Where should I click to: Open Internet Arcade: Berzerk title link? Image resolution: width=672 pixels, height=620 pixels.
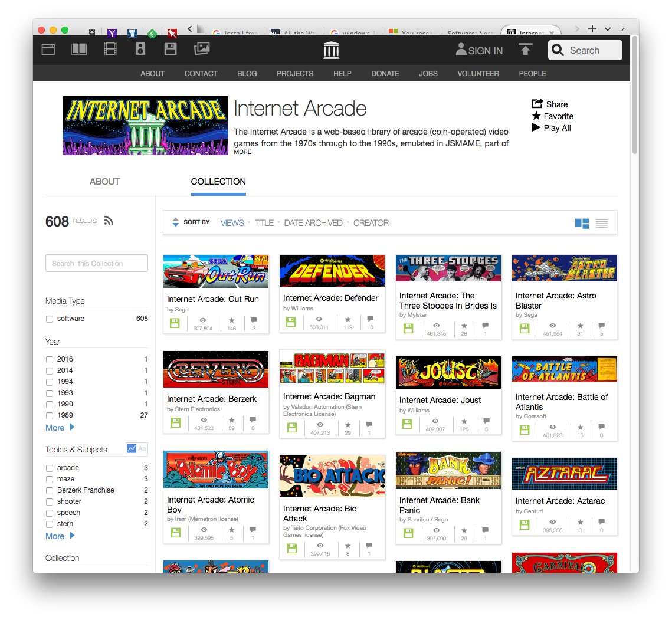(x=212, y=399)
